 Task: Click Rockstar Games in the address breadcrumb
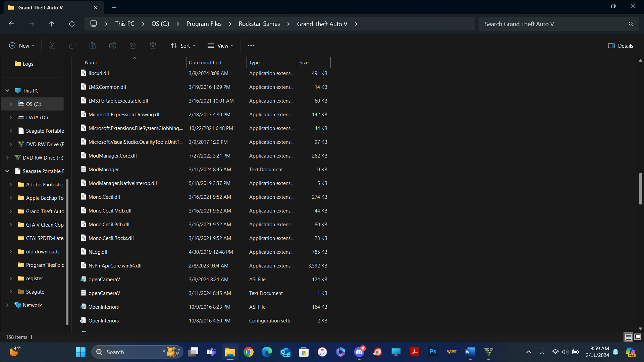tap(259, 24)
